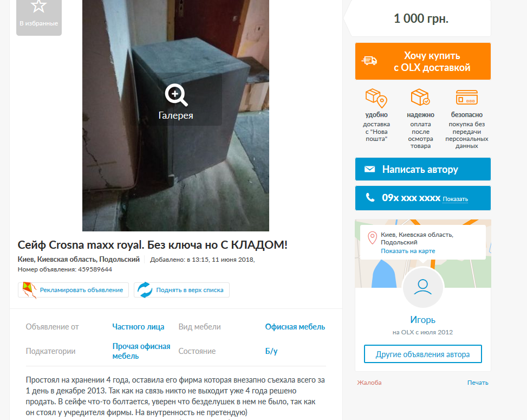
Task: Select Офисная мебель category link
Action: pos(295,327)
